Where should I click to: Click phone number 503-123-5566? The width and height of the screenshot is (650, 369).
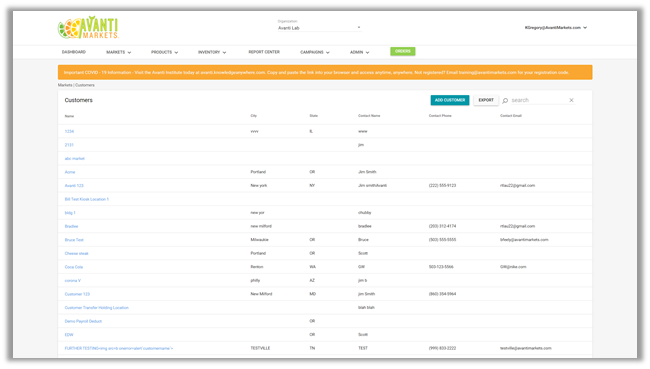point(441,267)
